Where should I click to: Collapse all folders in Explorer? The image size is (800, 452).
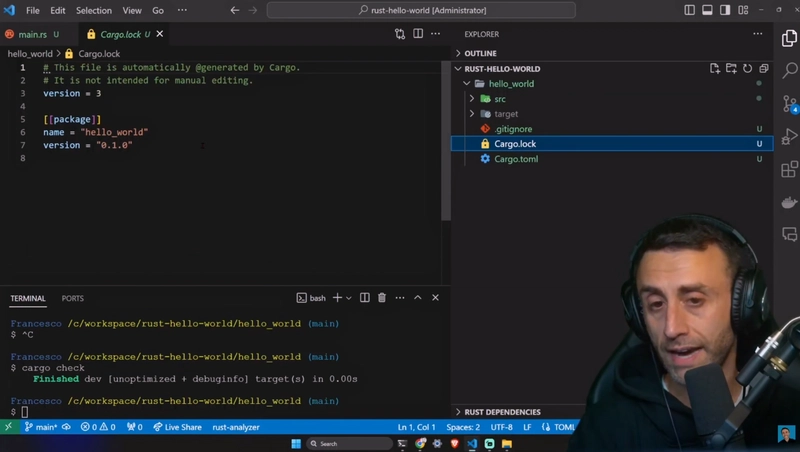(763, 69)
